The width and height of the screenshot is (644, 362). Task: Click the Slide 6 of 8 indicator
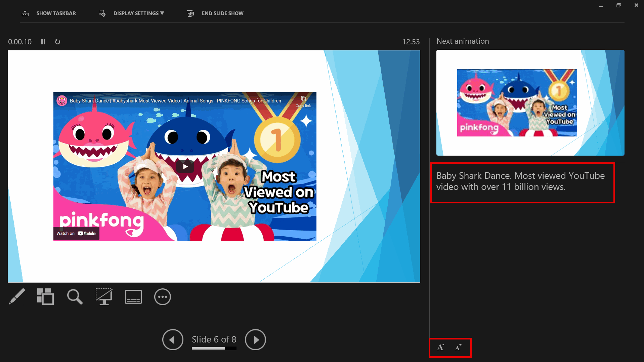click(214, 339)
